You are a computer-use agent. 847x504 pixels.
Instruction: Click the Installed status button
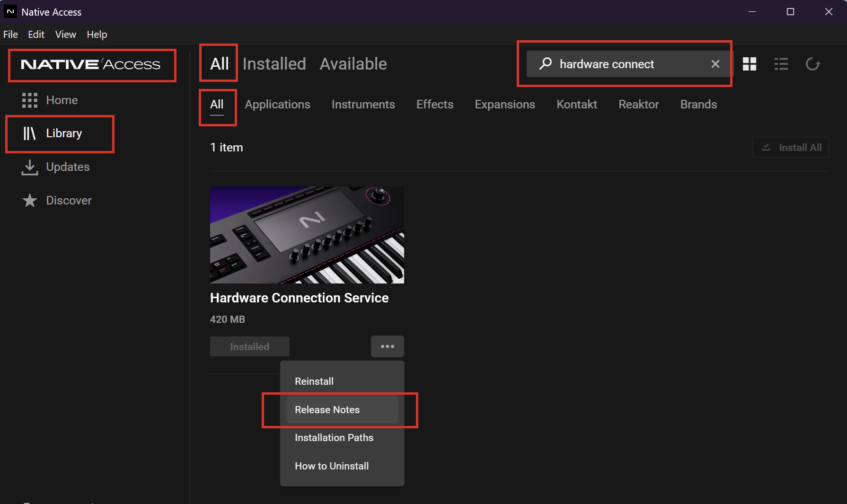click(x=250, y=346)
